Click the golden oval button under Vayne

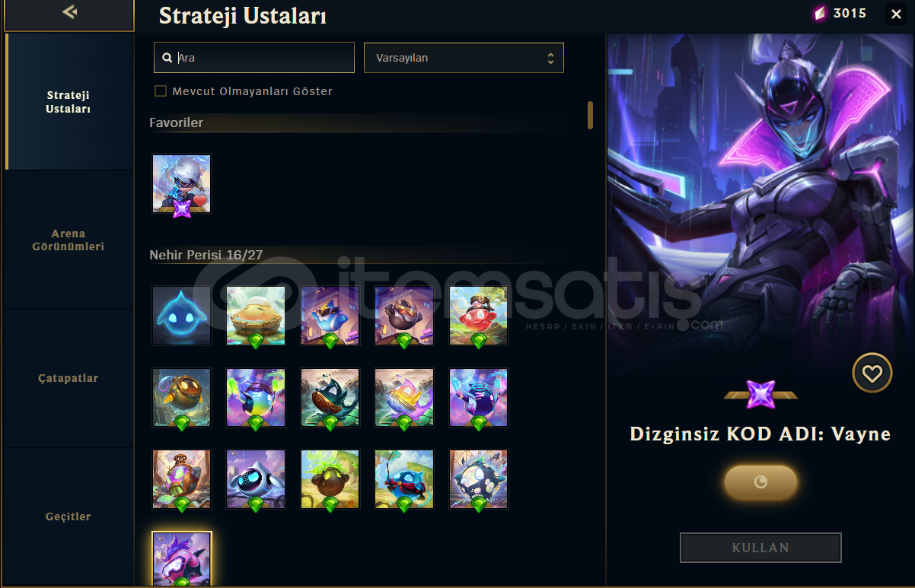point(760,482)
